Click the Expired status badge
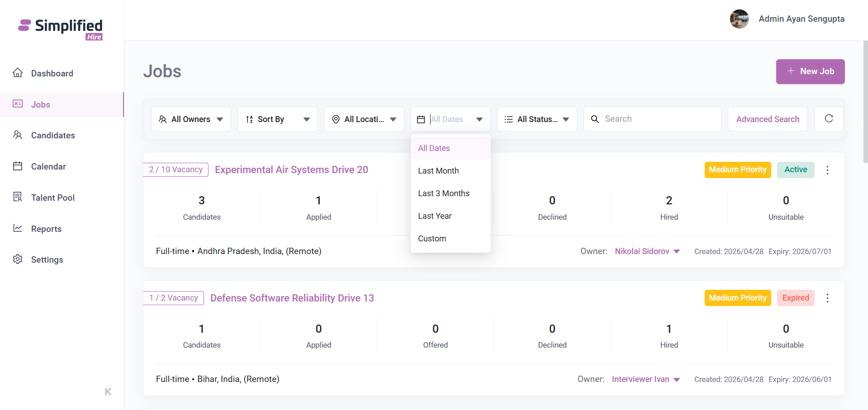This screenshot has width=868, height=410. [796, 298]
